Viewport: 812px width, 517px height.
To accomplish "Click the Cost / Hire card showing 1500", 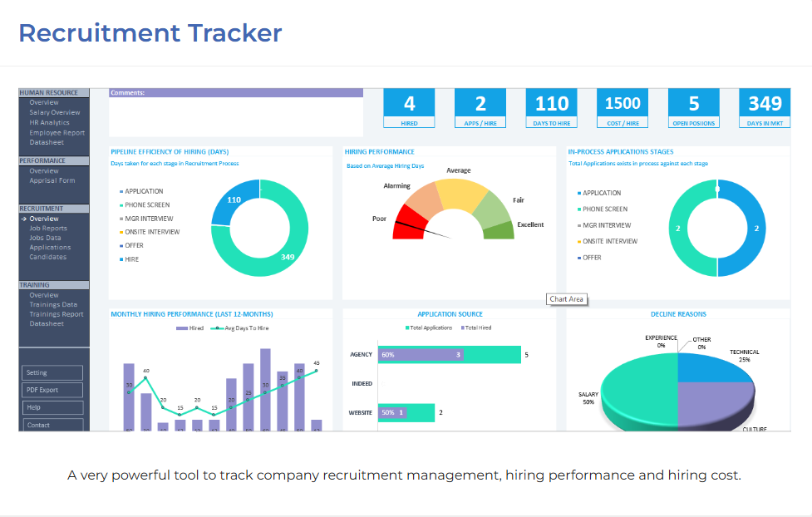I will (623, 108).
